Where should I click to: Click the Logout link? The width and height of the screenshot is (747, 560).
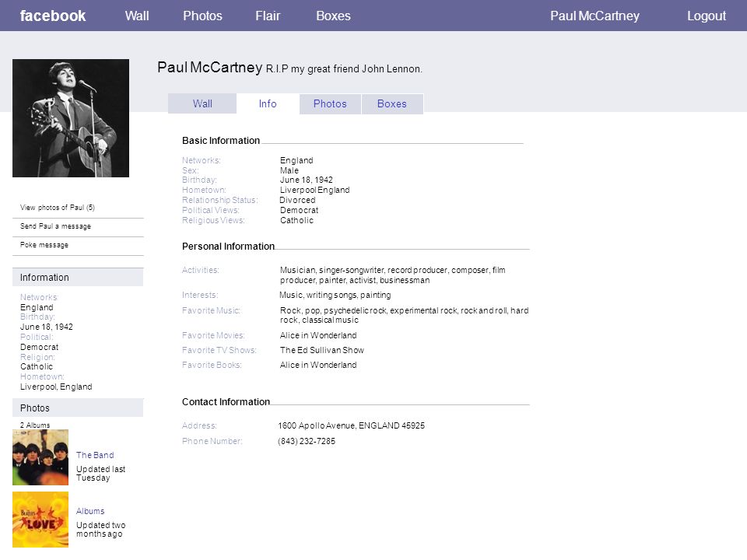point(706,16)
